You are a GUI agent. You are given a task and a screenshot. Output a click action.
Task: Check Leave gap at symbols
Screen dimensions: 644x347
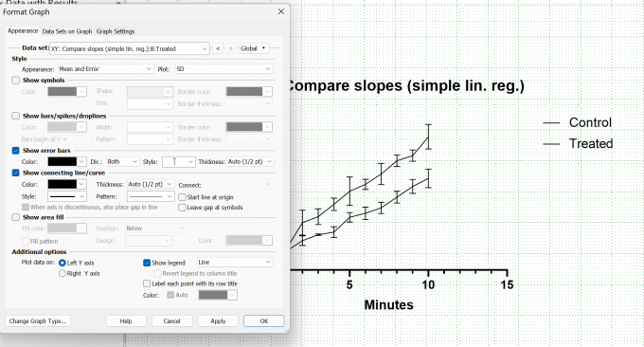tap(183, 208)
